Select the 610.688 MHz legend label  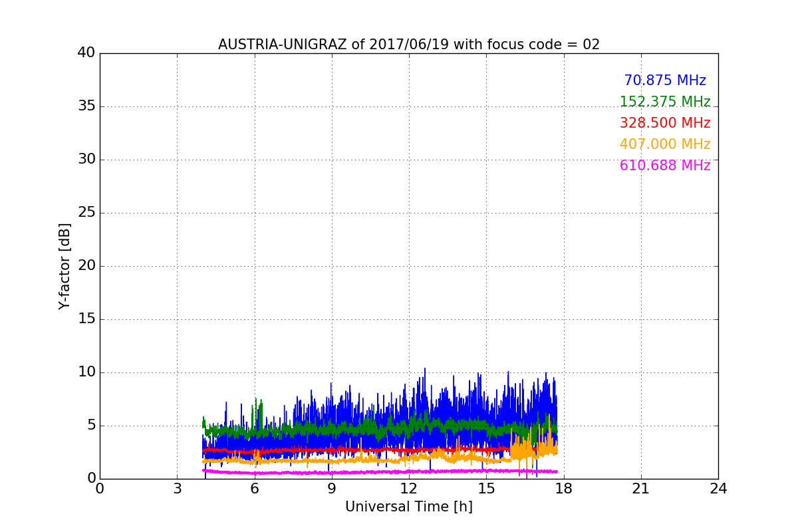(665, 166)
